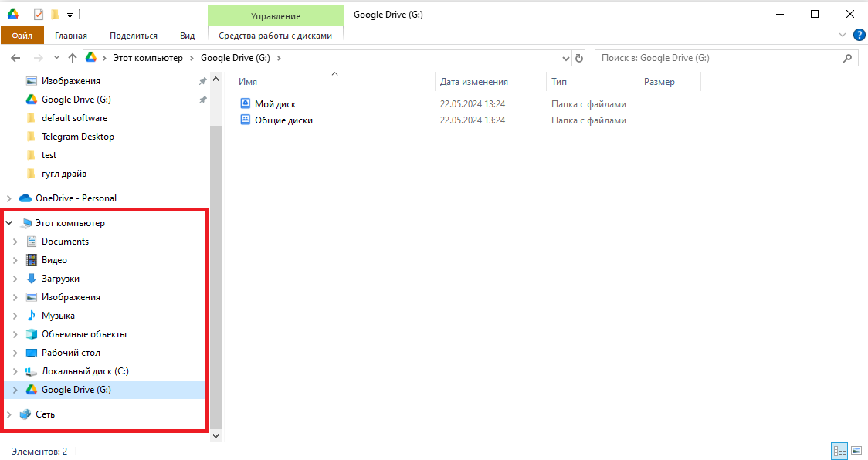The image size is (868, 460).
Task: Unpin Изображения from quick access
Action: click(202, 81)
